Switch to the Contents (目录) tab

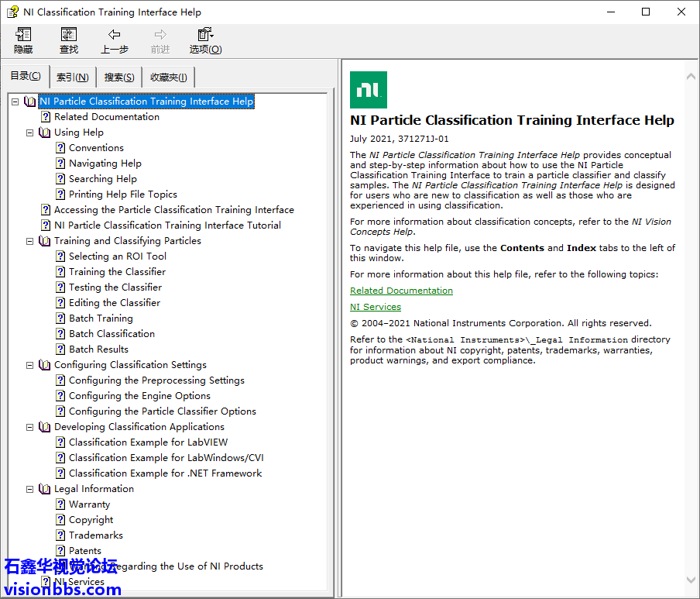(26, 76)
